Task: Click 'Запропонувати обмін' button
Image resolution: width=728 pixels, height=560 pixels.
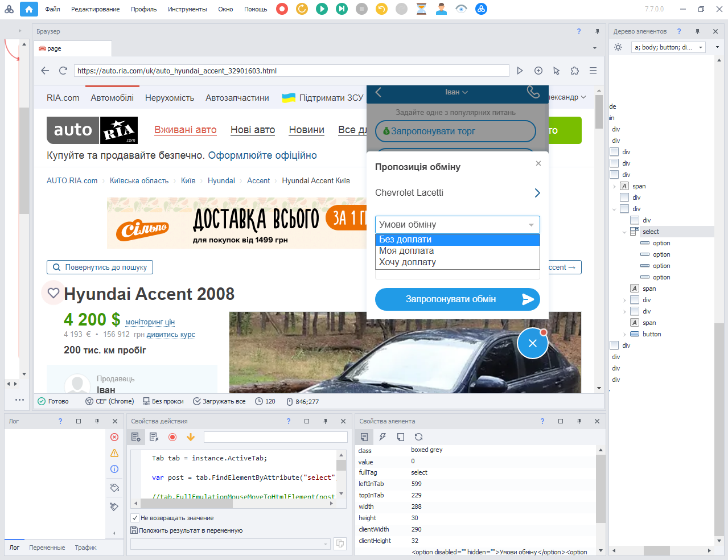Action: tap(458, 299)
